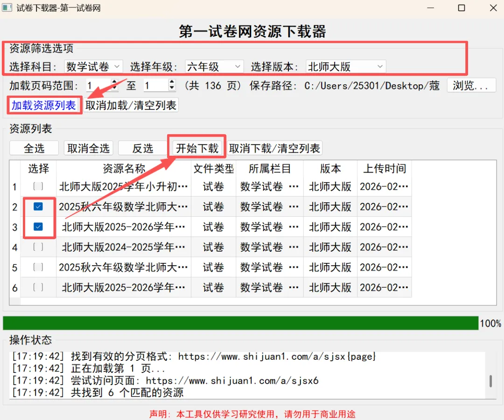This screenshot has width=504, height=420.
Task: Click log line 正在加载第 1 页...
Action: (x=118, y=368)
